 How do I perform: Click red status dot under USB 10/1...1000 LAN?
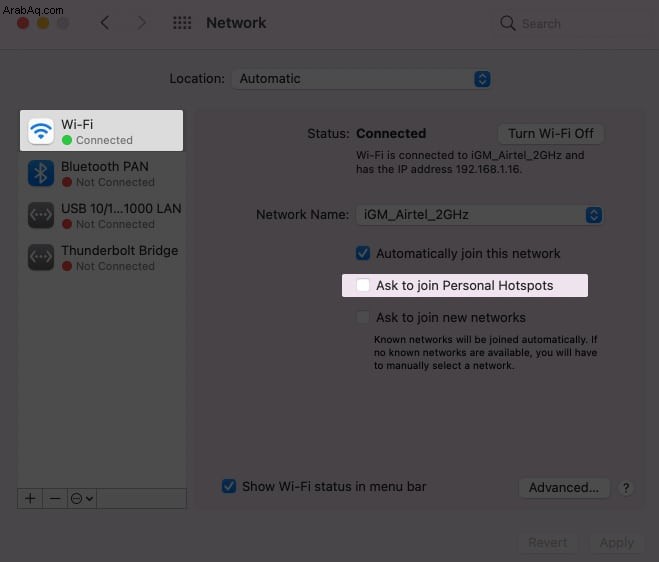(x=67, y=224)
